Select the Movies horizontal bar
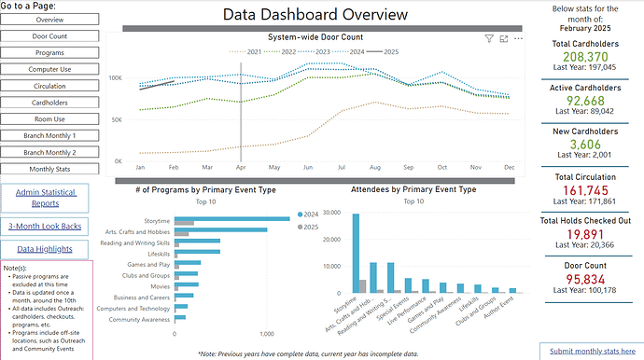The width and height of the screenshot is (644, 360). coord(187,284)
